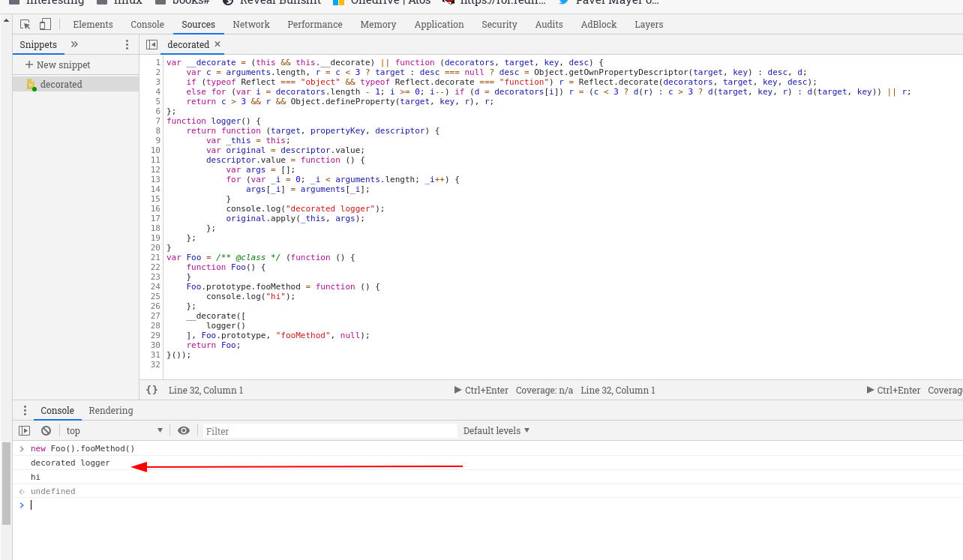The height and width of the screenshot is (560, 963).
Task: Clear console messages with the ban icon
Action: 46,430
